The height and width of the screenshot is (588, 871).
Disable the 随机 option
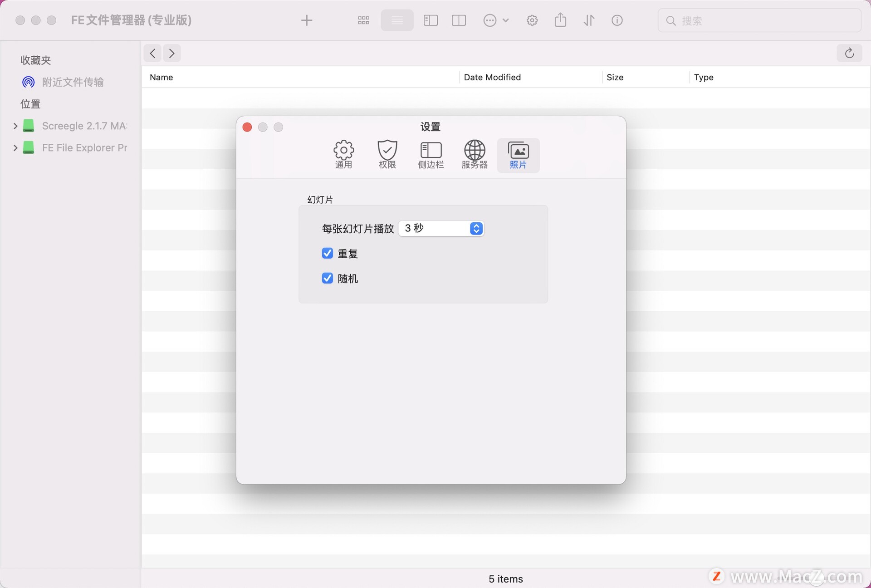tap(327, 278)
